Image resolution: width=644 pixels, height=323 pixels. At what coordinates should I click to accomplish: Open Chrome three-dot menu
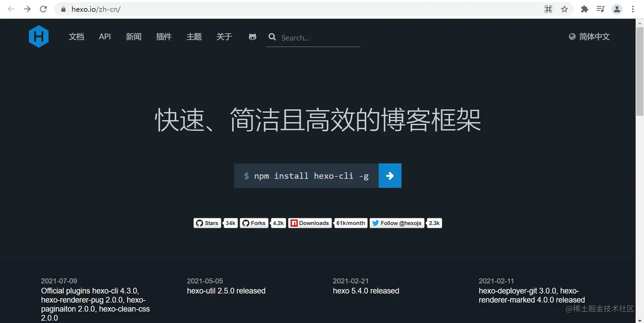[633, 9]
